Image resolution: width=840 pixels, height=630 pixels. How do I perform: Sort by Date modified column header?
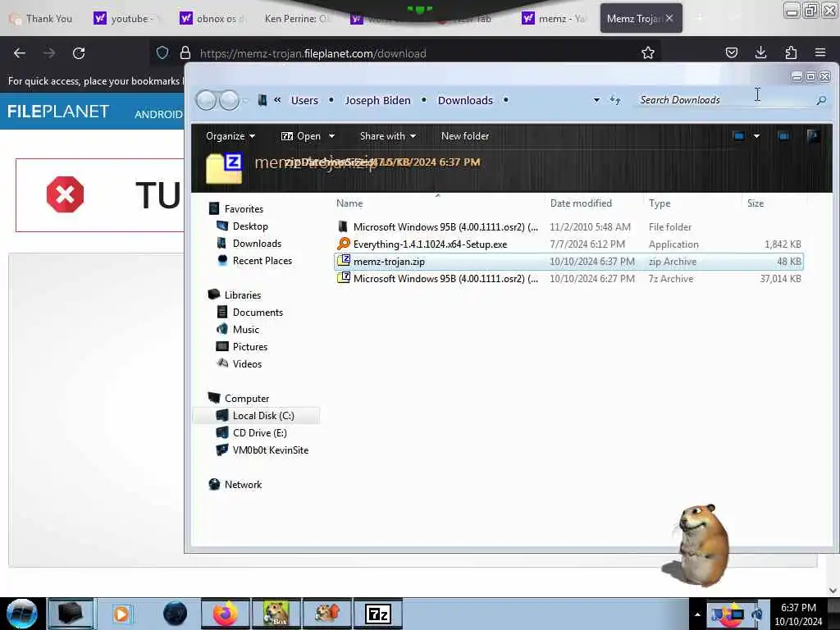(x=581, y=203)
